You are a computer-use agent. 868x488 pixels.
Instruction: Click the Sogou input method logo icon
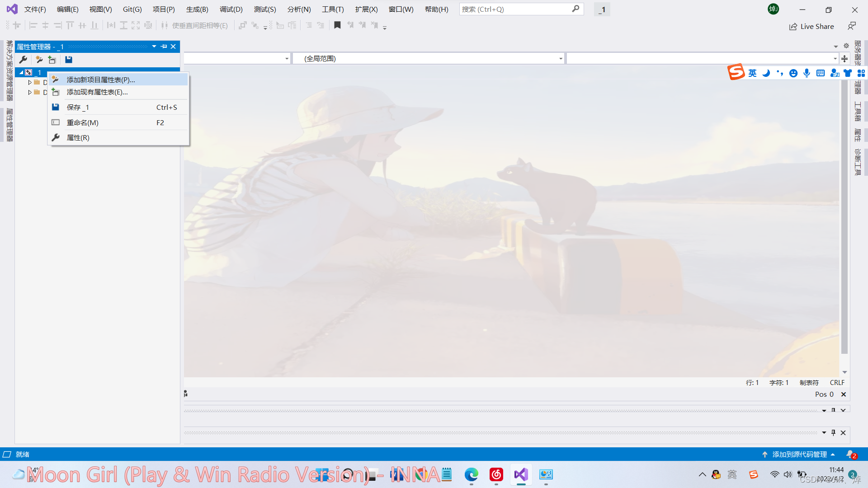[x=736, y=72]
